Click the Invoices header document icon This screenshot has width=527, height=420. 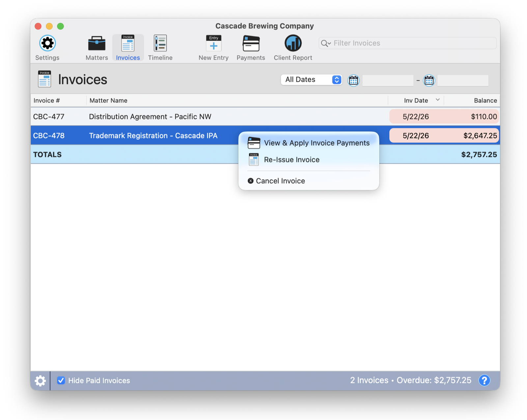44,79
